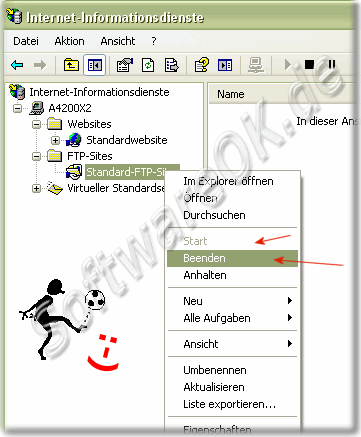The width and height of the screenshot is (361, 437).
Task: Click the Connect to computer toolbar icon
Action: (x=256, y=65)
